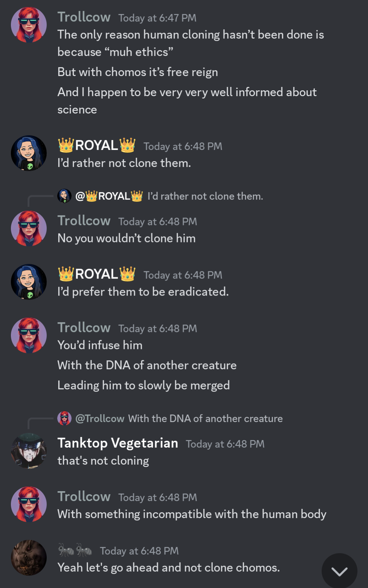The width and height of the screenshot is (368, 588).
Task: Open Trollcow avatar beside 'You'd infuse him'
Action: [x=29, y=335]
